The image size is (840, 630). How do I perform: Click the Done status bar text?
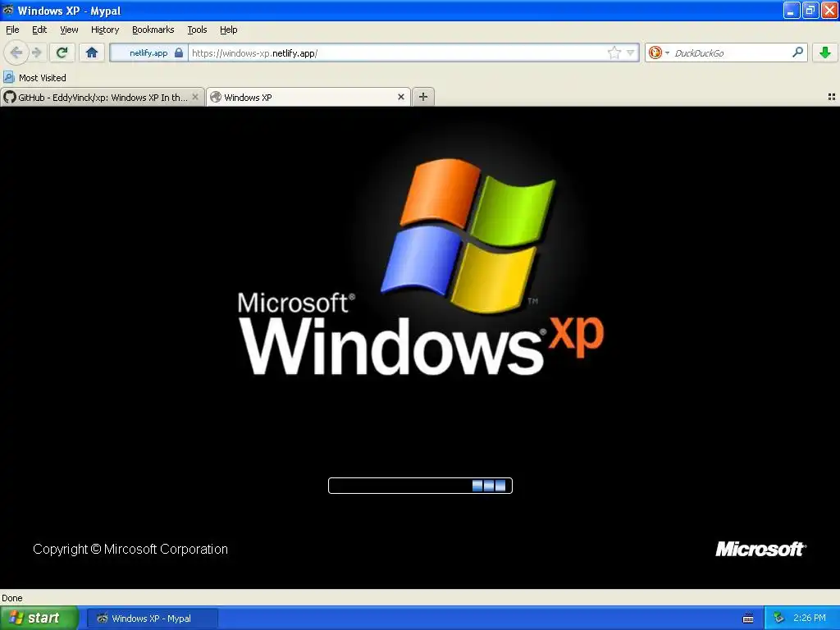11,598
